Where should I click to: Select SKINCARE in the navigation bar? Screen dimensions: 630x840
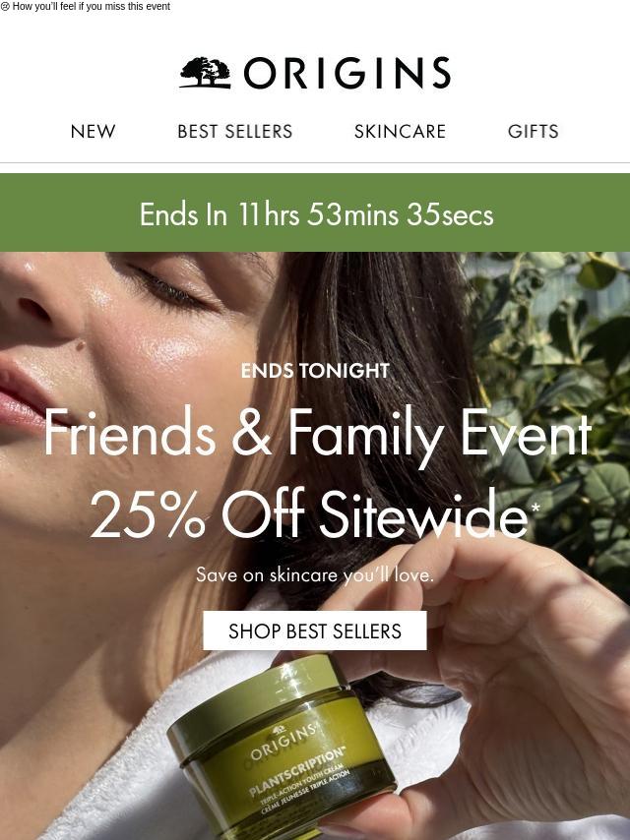click(400, 131)
